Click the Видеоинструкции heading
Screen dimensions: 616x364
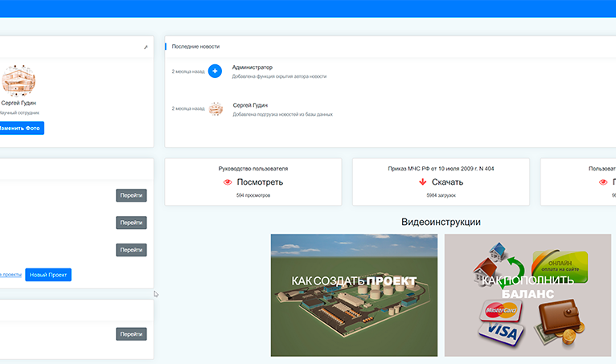[441, 222]
